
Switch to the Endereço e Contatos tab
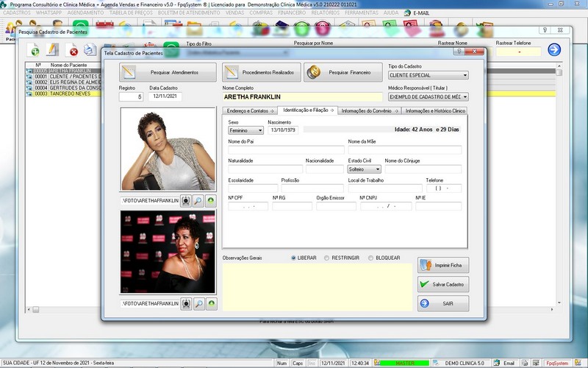(249, 110)
